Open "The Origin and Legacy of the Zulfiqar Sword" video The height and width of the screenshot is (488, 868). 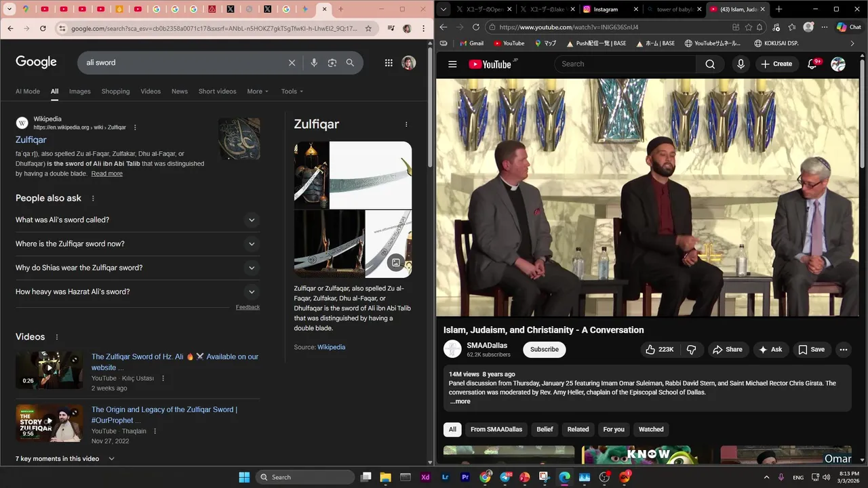point(164,415)
